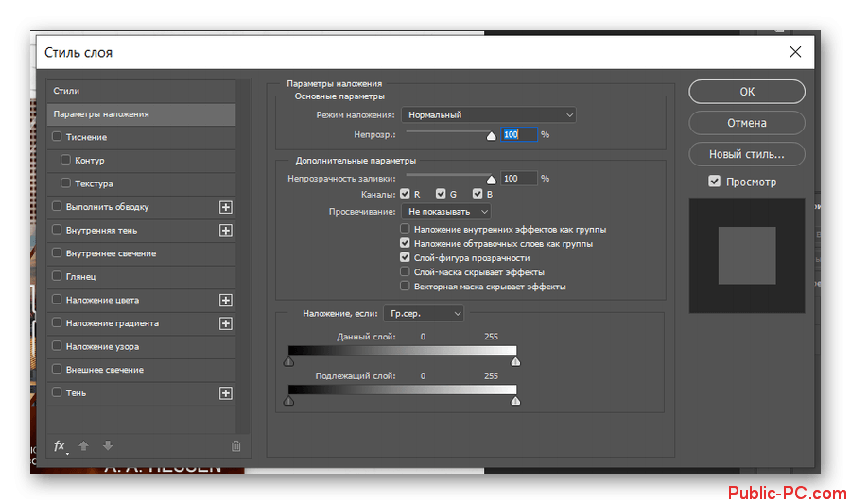
Task: Click the Новый стиль... button
Action: coord(747,155)
